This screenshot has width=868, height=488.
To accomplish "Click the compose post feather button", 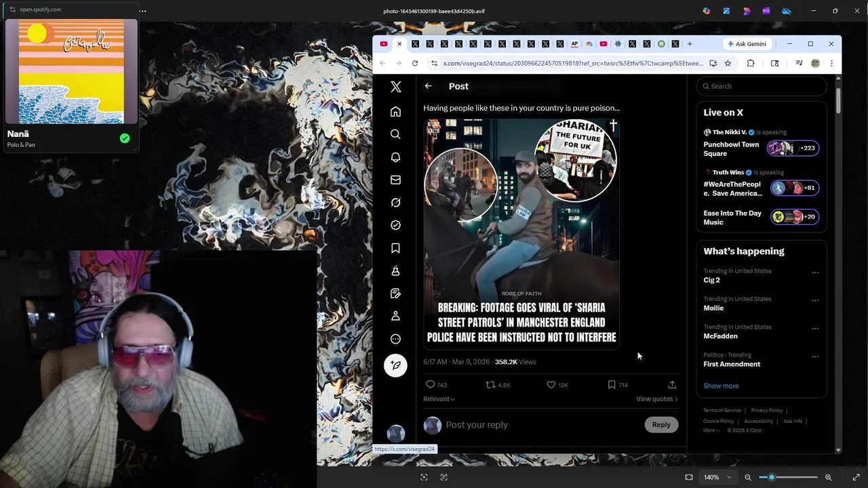I will 395,365.
